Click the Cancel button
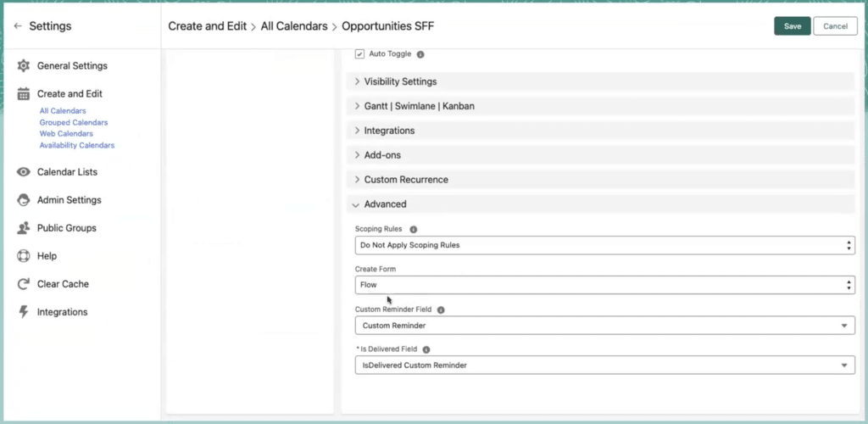Image resolution: width=868 pixels, height=424 pixels. coord(835,26)
